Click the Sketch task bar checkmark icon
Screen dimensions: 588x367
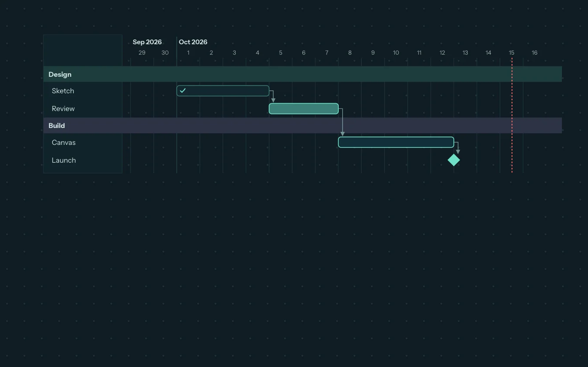coord(183,91)
